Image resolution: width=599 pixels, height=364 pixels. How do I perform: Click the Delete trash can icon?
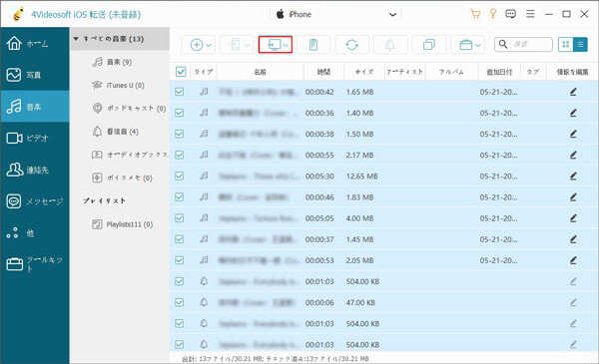click(x=313, y=45)
